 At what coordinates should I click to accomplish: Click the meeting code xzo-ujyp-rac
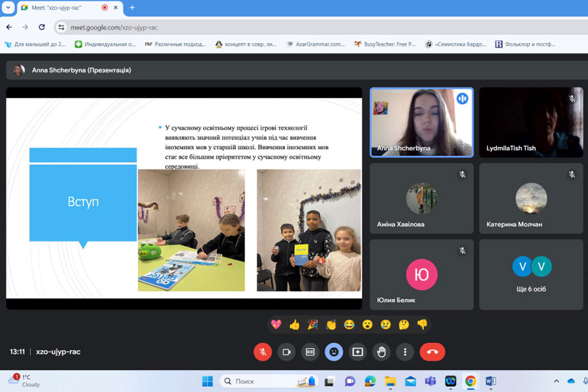(58, 351)
